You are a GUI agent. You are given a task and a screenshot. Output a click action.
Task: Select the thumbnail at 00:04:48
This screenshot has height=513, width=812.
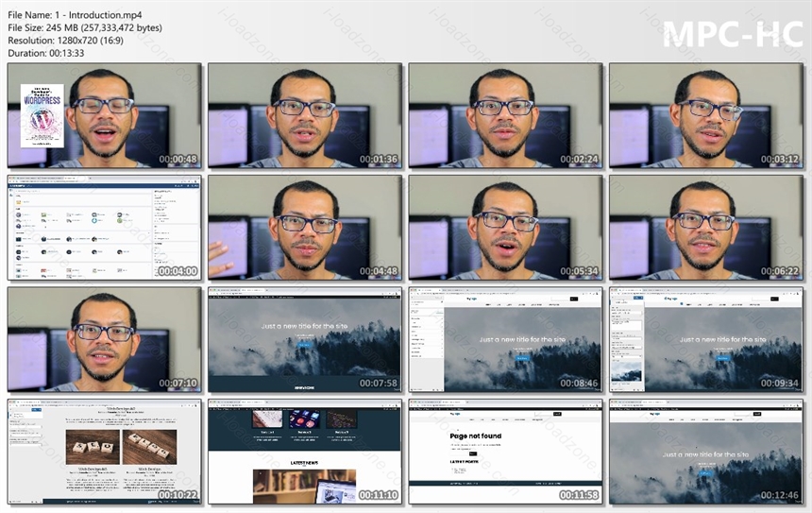tap(305, 228)
